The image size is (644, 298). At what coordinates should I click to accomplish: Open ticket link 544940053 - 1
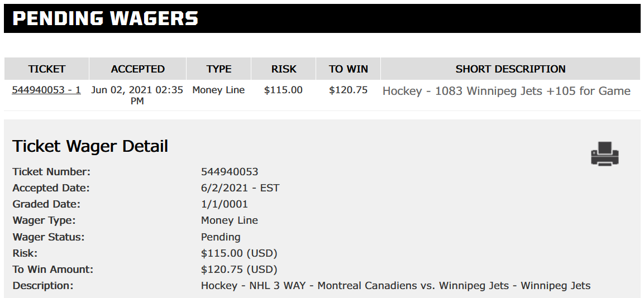pyautogui.click(x=46, y=90)
